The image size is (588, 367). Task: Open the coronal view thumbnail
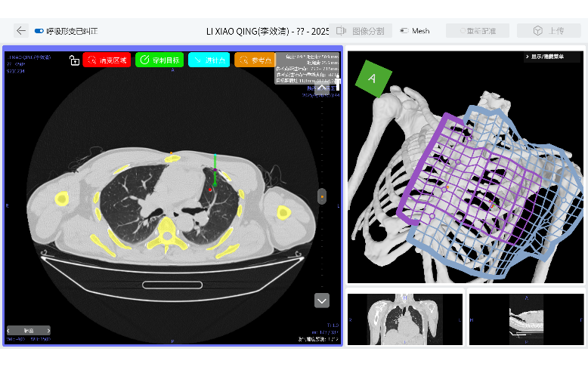click(x=404, y=319)
